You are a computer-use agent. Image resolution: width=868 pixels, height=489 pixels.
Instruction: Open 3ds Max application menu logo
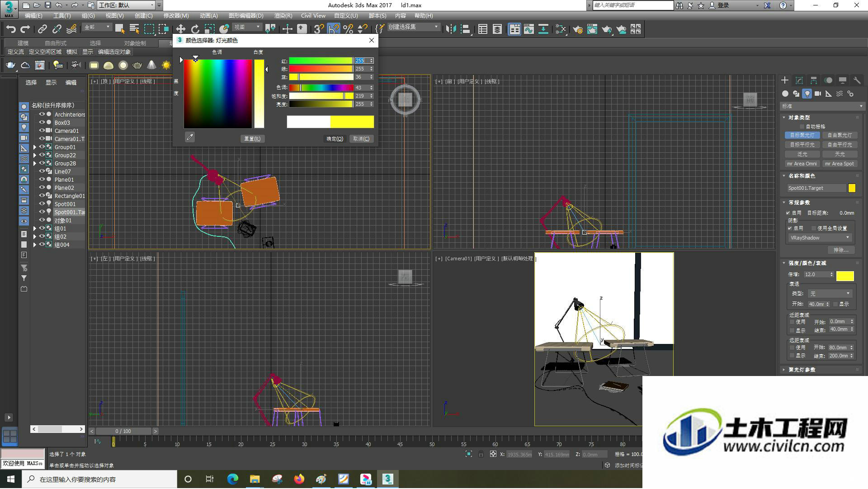pos(9,9)
